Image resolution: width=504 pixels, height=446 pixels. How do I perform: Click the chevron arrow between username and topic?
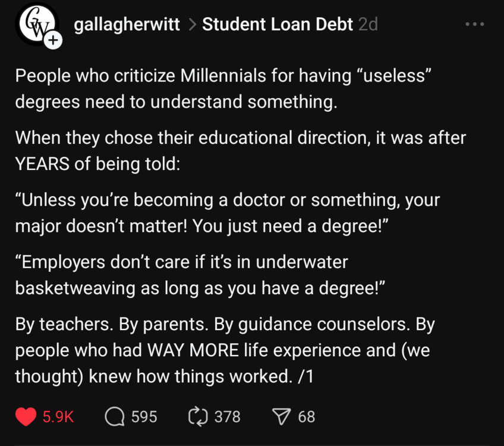(191, 25)
